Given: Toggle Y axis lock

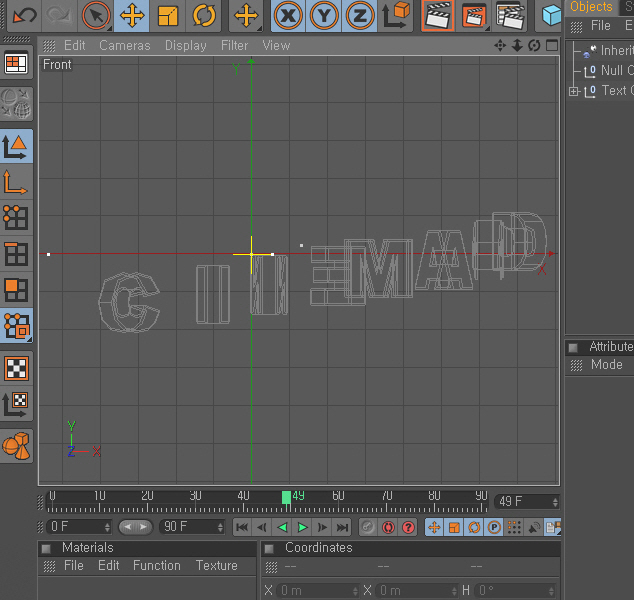Looking at the screenshot, I should [324, 15].
